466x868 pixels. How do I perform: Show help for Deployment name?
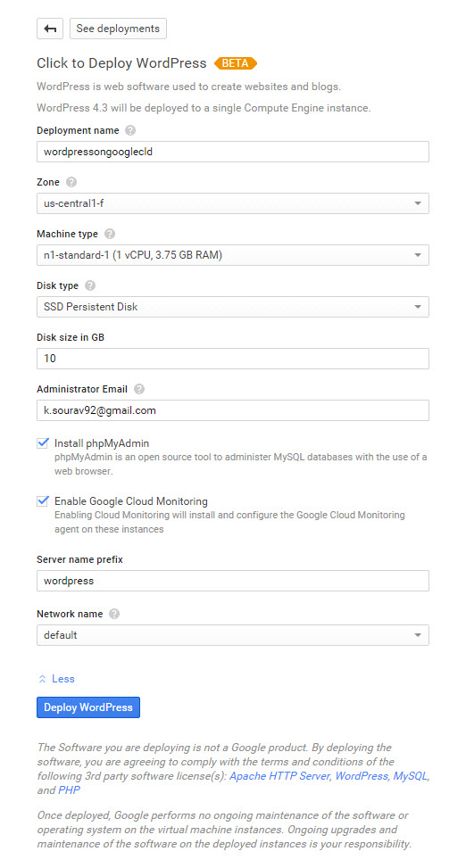130,130
